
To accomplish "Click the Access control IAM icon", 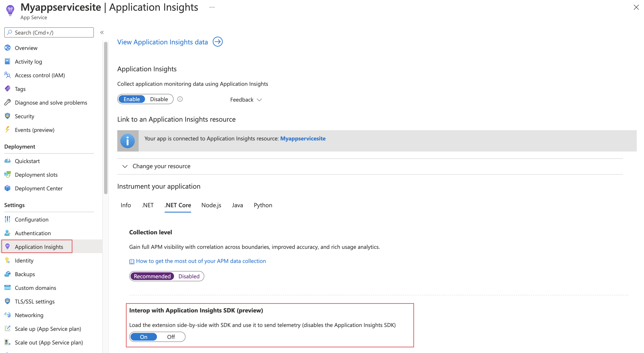I will pyautogui.click(x=7, y=75).
